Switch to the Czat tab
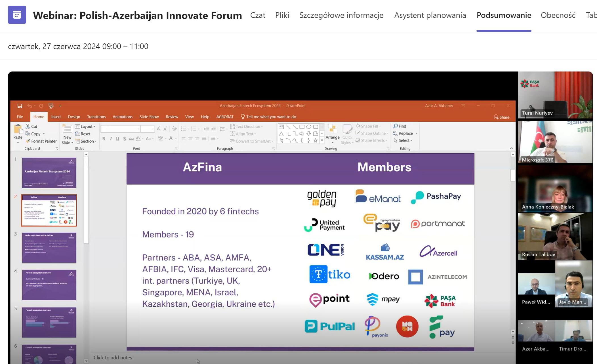The width and height of the screenshot is (597, 364). (258, 15)
